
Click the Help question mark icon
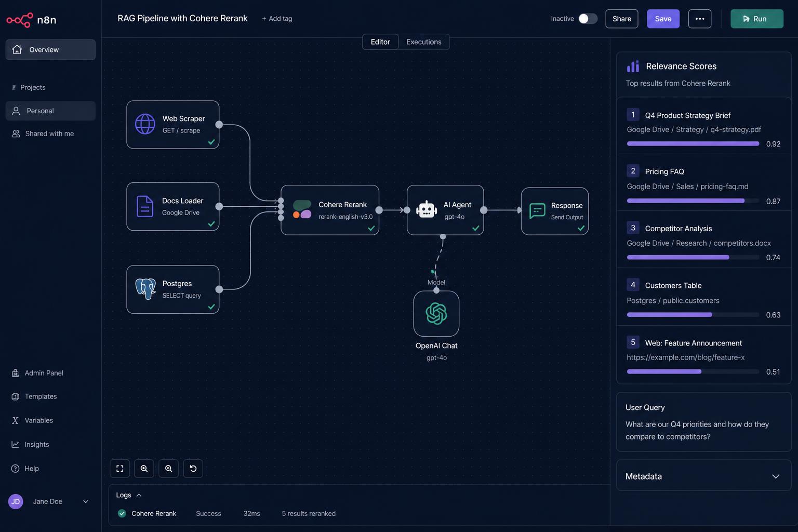click(x=15, y=468)
